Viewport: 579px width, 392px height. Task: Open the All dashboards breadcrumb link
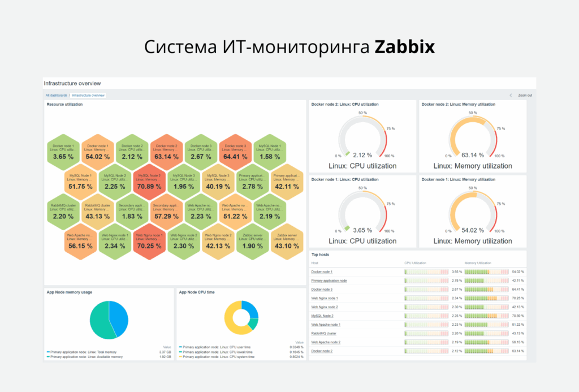57,96
